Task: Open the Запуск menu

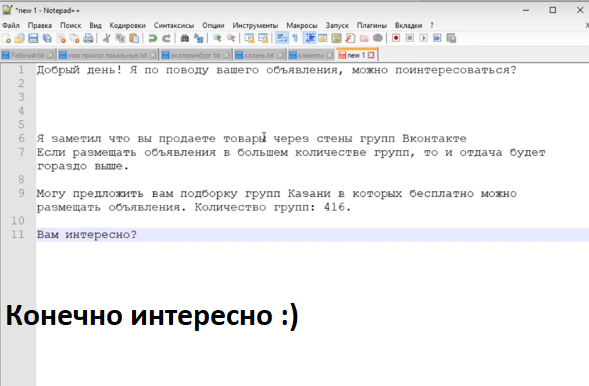Action: pyautogui.click(x=337, y=26)
